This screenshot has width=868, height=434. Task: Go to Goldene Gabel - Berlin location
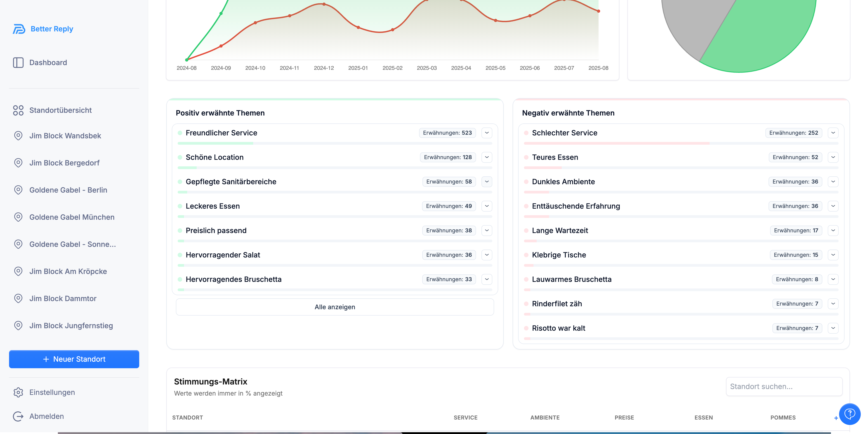pos(68,190)
